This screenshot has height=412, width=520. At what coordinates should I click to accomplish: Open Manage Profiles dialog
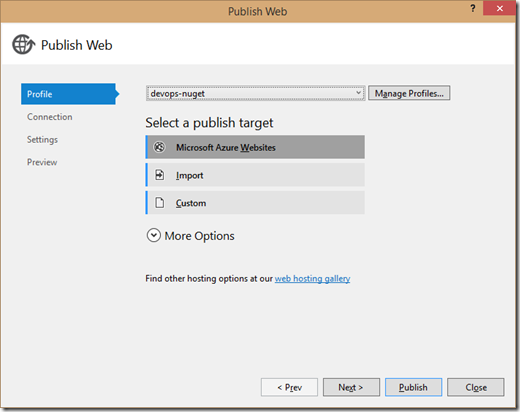409,93
